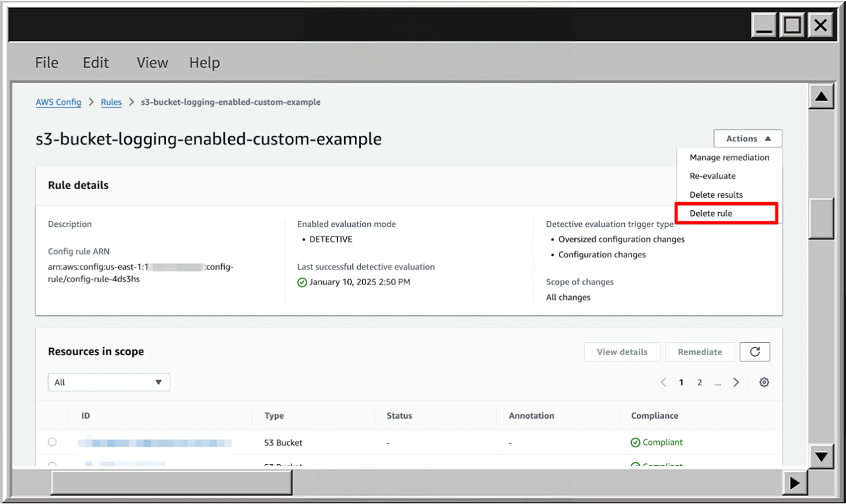
Task: Click the Compliant check icon in first row
Action: pos(636,442)
